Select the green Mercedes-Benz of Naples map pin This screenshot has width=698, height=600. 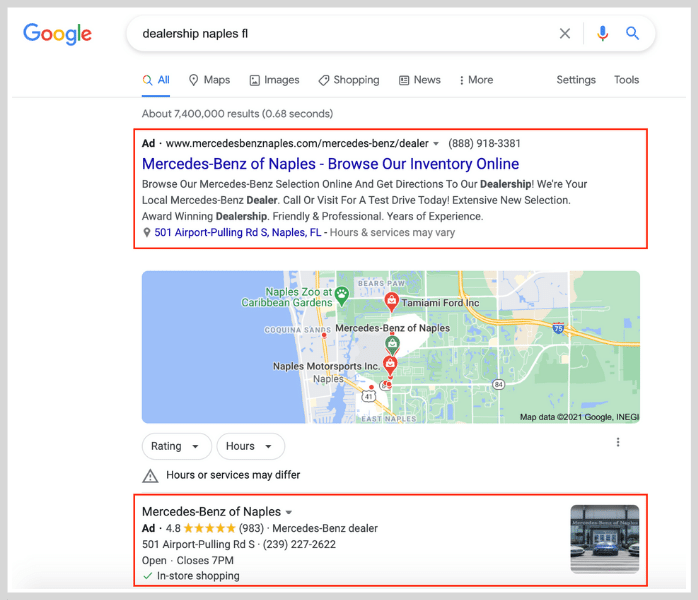click(x=392, y=344)
